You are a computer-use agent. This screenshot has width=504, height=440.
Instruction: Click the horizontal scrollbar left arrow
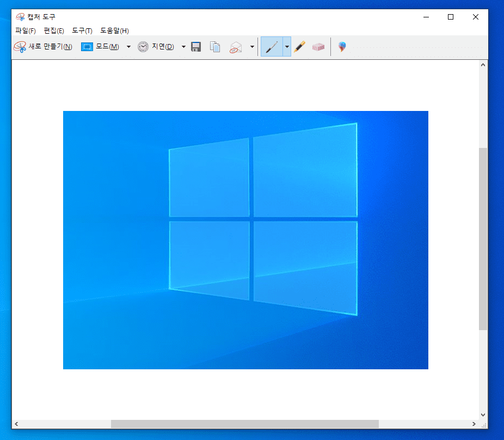[16, 424]
